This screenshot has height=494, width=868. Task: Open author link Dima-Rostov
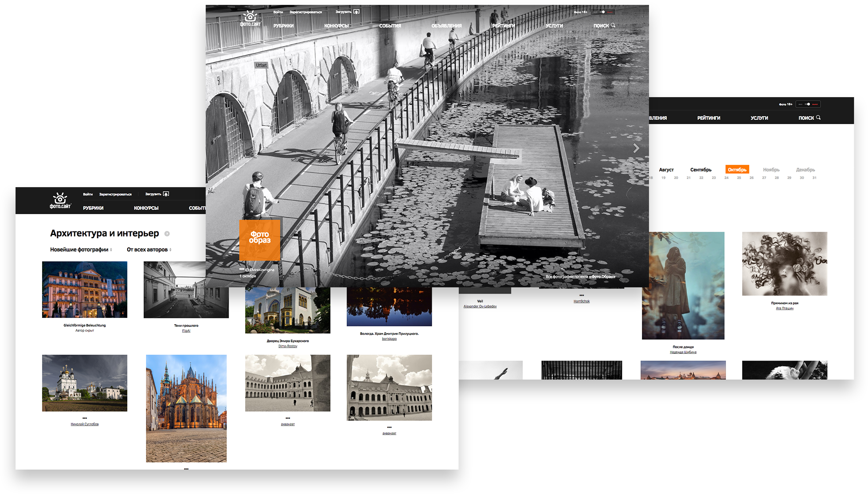click(288, 346)
